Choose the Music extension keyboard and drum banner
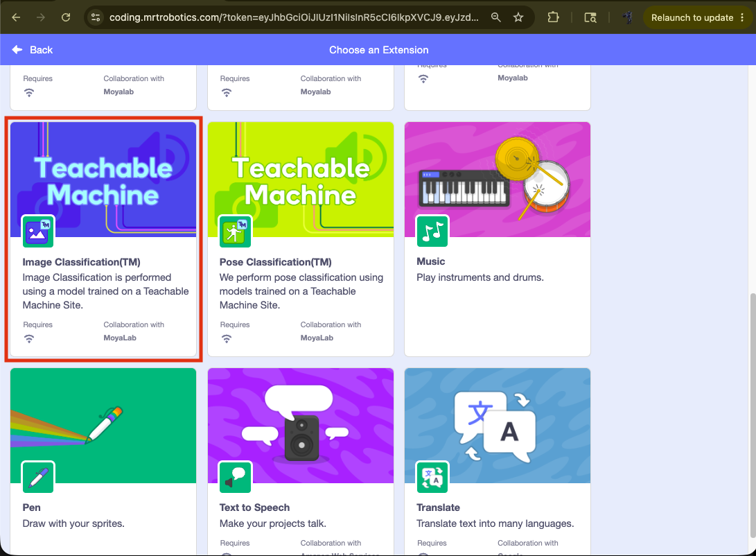Viewport: 756px width, 556px height. pyautogui.click(x=498, y=180)
